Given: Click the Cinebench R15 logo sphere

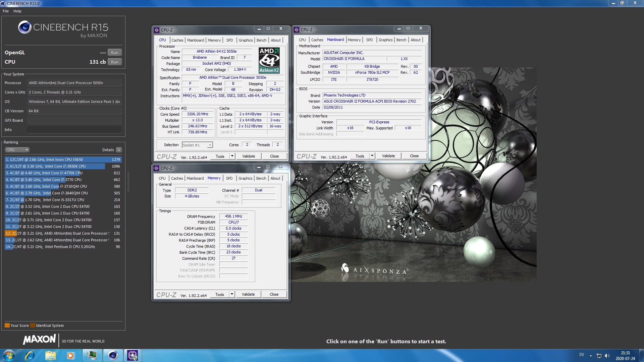Looking at the screenshot, I should point(24,27).
